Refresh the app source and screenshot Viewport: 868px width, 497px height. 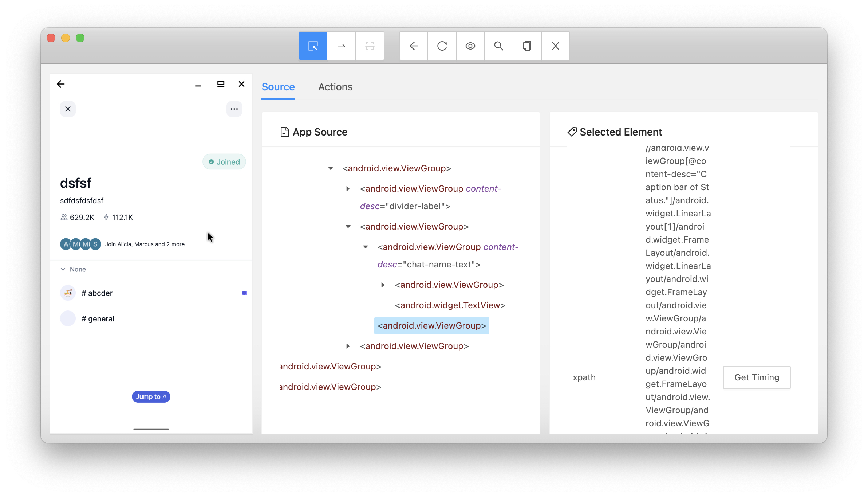[x=442, y=46]
